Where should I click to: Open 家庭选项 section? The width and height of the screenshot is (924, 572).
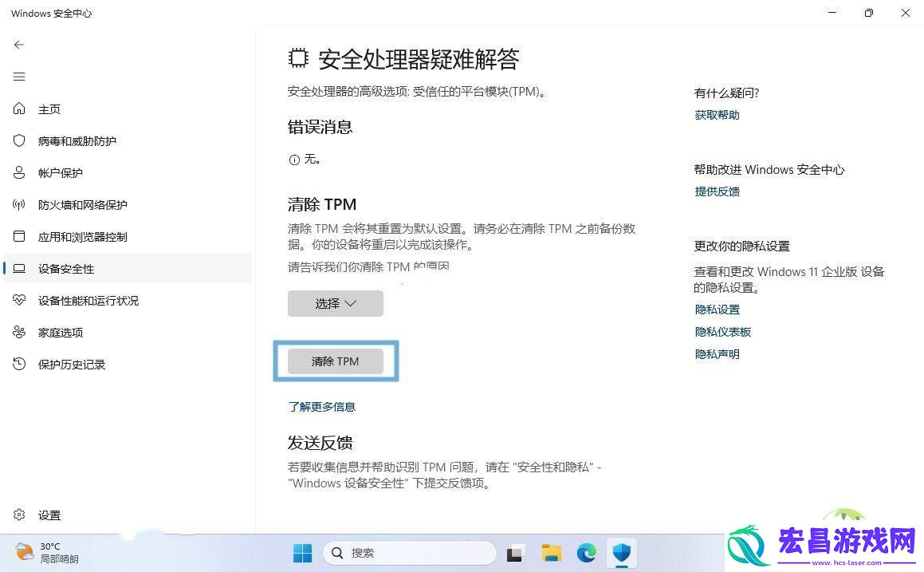tap(60, 332)
